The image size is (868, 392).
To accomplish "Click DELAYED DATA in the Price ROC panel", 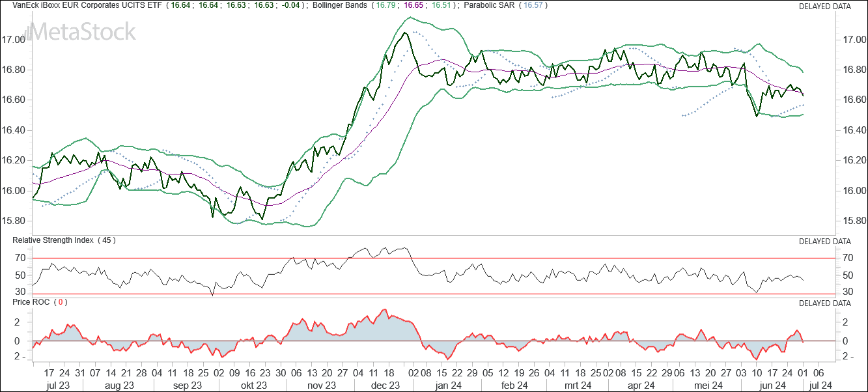I will [824, 303].
